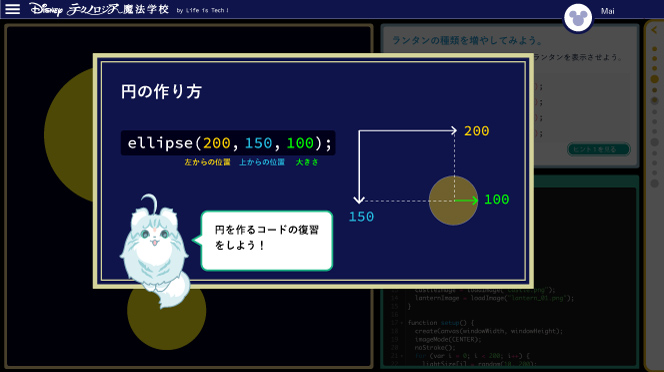
Task: Click the ヒント1を見る hint button
Action: click(x=598, y=149)
